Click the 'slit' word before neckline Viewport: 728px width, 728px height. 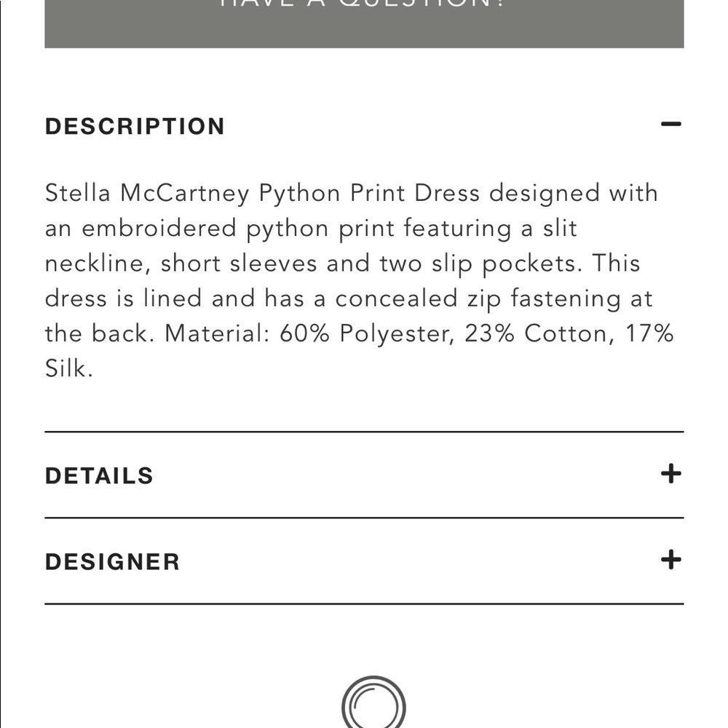click(x=559, y=229)
